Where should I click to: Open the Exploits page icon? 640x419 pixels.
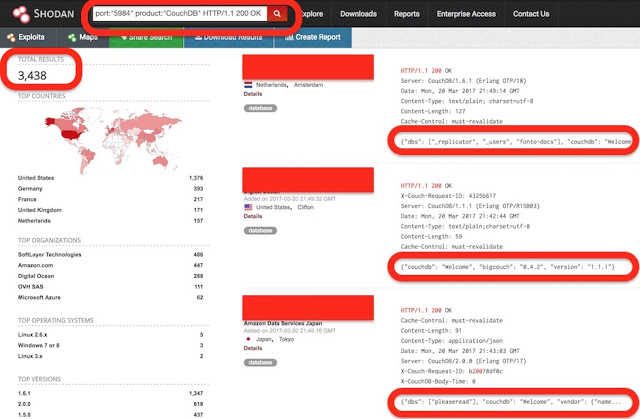tap(10, 37)
